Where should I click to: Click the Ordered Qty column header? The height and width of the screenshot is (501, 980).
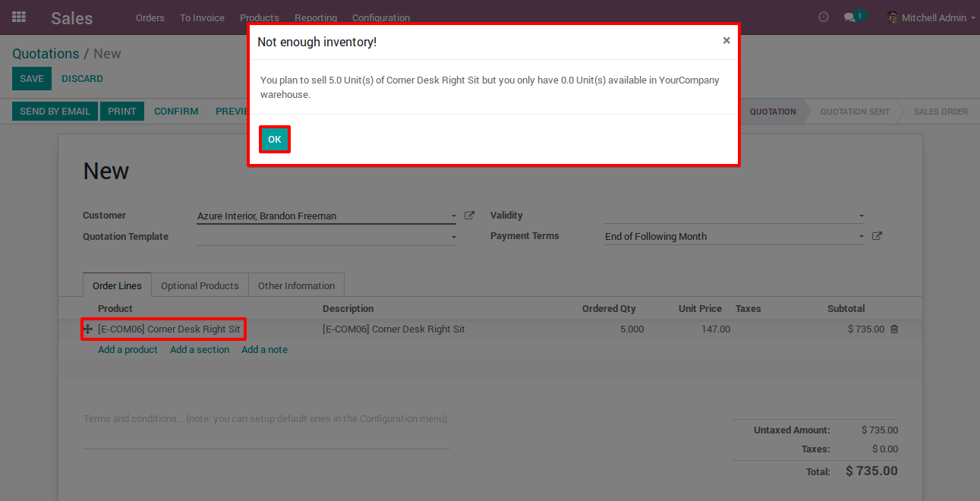[609, 309]
